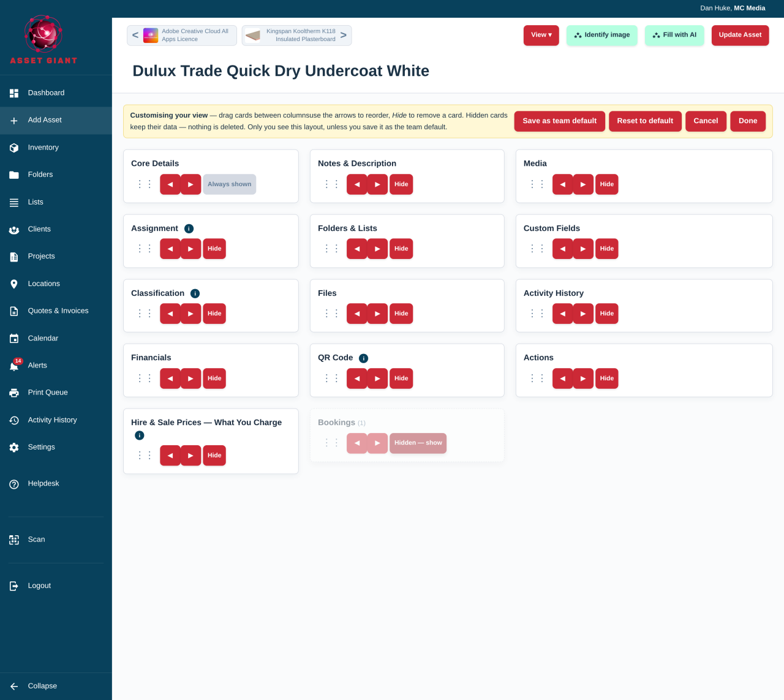Select Projects in the sidebar
The height and width of the screenshot is (700, 784).
click(x=56, y=257)
